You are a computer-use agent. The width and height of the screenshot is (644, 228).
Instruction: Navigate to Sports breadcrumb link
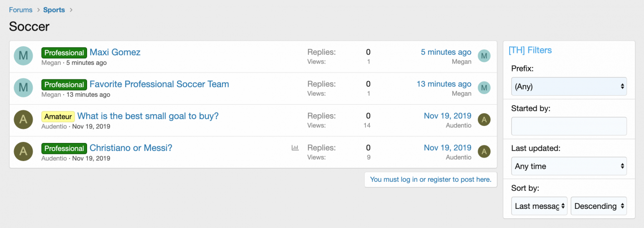point(54,10)
